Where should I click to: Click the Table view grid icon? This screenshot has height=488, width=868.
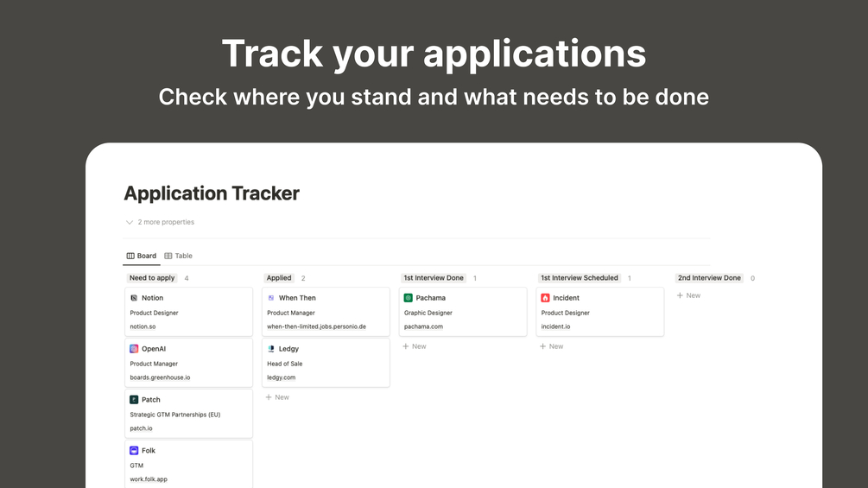point(168,256)
